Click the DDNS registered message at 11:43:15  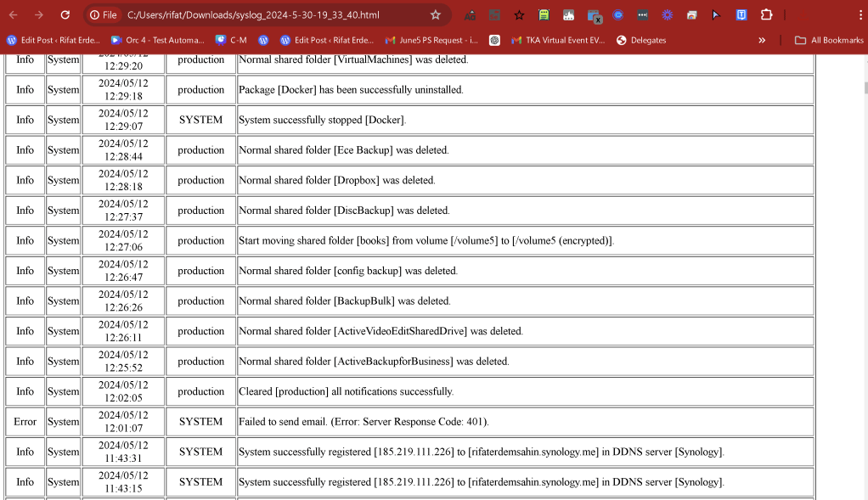point(481,481)
